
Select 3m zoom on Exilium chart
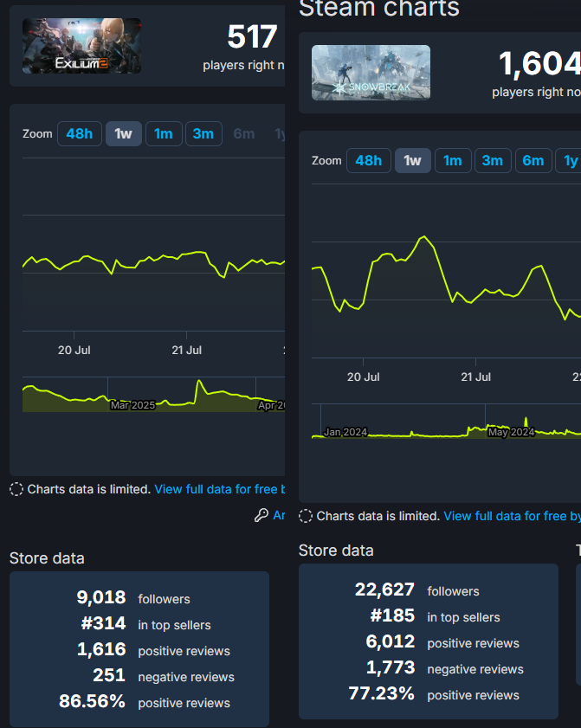point(203,133)
